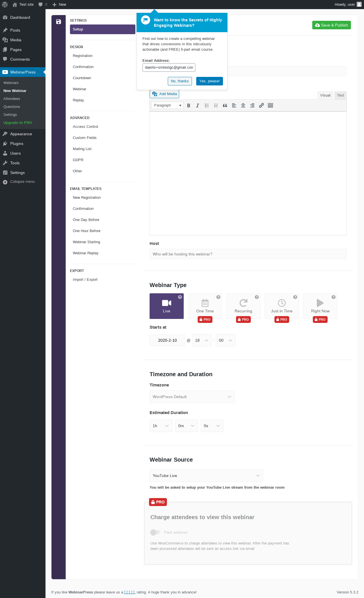Open the Webinar Source dropdown
364x598 pixels.
point(206,476)
